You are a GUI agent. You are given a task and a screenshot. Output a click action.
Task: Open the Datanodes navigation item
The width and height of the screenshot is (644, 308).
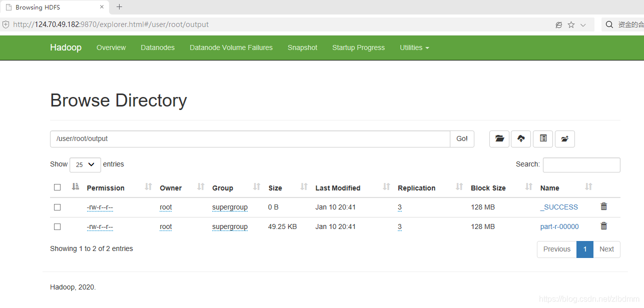(158, 47)
